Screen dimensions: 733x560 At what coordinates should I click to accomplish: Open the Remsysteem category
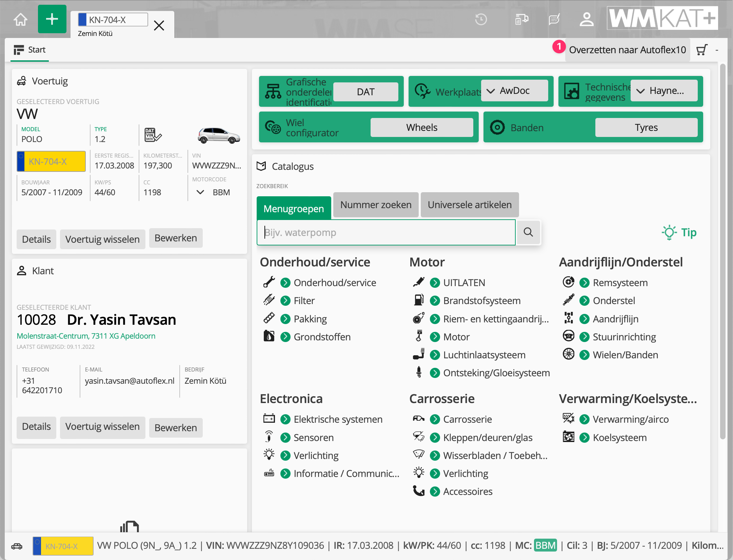pos(620,283)
